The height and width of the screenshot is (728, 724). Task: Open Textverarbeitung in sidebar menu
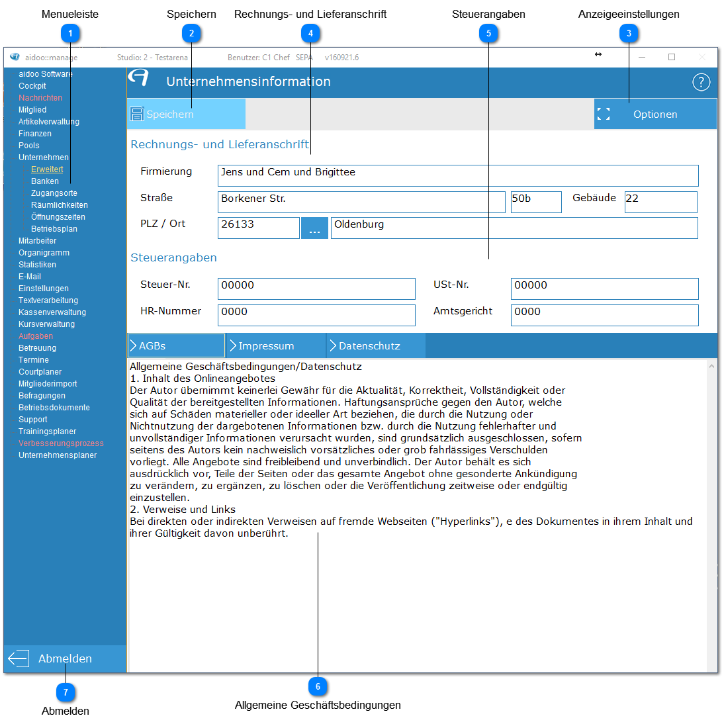tap(48, 300)
